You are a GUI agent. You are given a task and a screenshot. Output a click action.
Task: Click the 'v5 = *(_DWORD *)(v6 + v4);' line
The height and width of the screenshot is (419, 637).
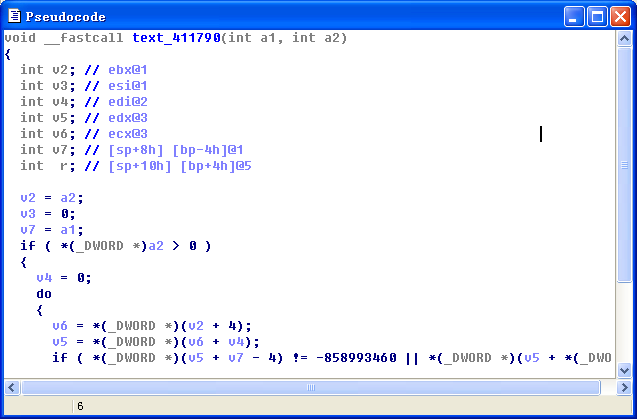(156, 342)
